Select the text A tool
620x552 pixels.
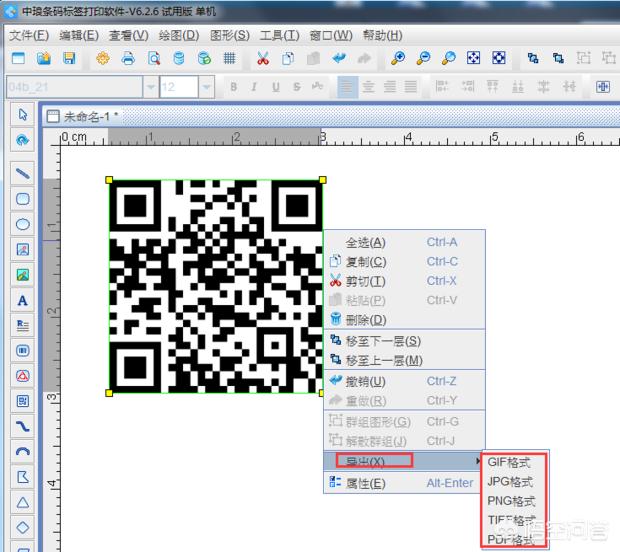pyautogui.click(x=23, y=301)
